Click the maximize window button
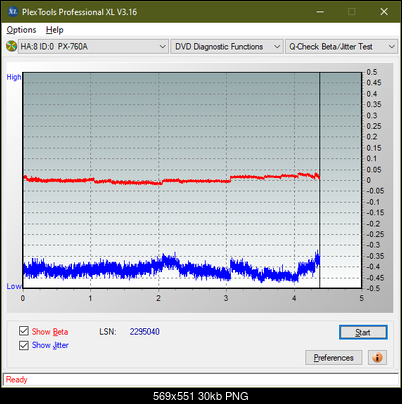Screen dimensions: 402x404 (x=352, y=12)
